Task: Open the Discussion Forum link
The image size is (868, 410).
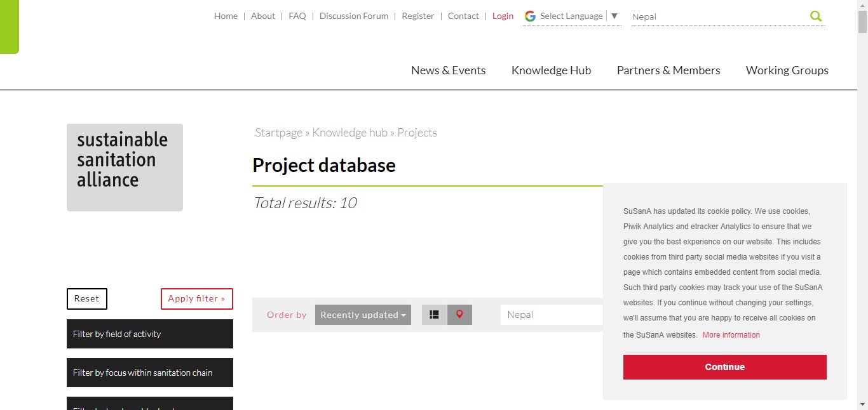Action: [x=354, y=17]
